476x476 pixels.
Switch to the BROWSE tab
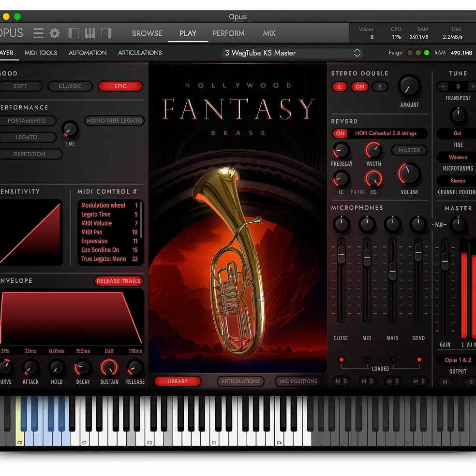pyautogui.click(x=147, y=33)
